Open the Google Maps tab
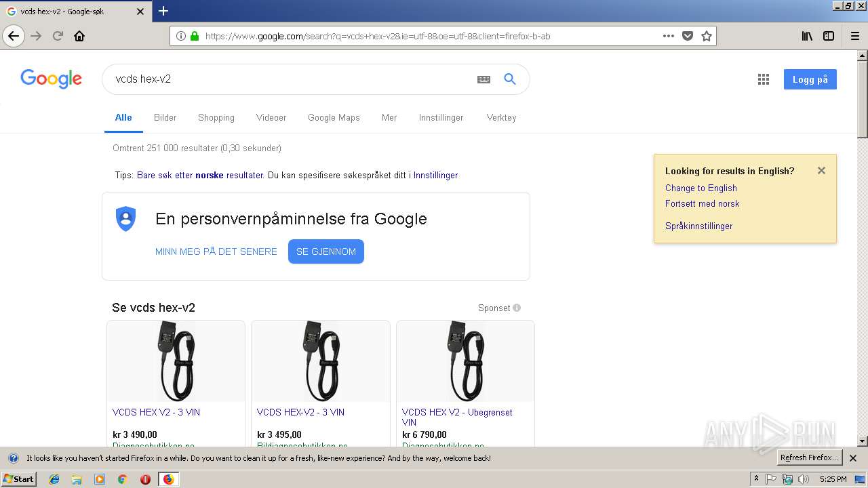 click(x=334, y=117)
